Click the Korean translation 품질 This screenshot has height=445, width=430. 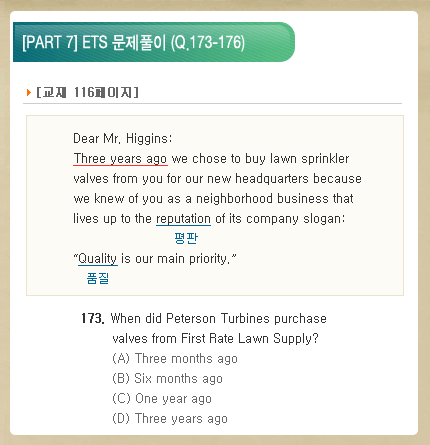pos(98,278)
